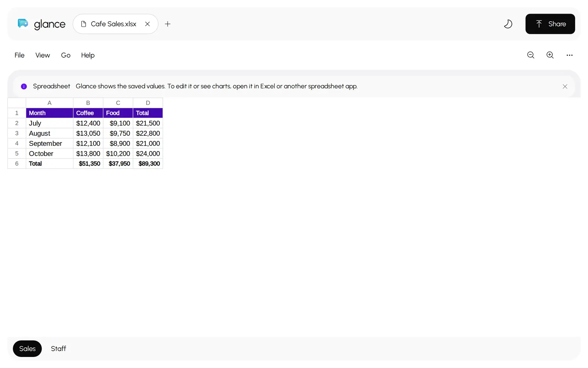Select row 6 header

point(17,164)
